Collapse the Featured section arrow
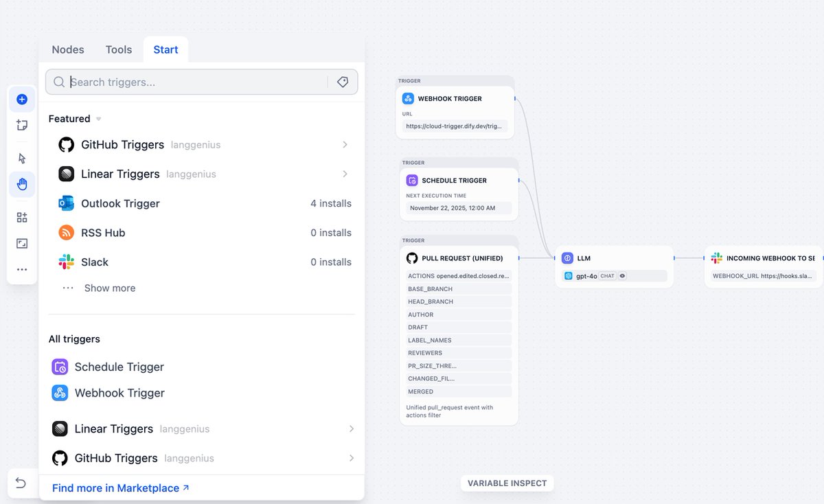Screen dimensions: 824x504 (98, 119)
